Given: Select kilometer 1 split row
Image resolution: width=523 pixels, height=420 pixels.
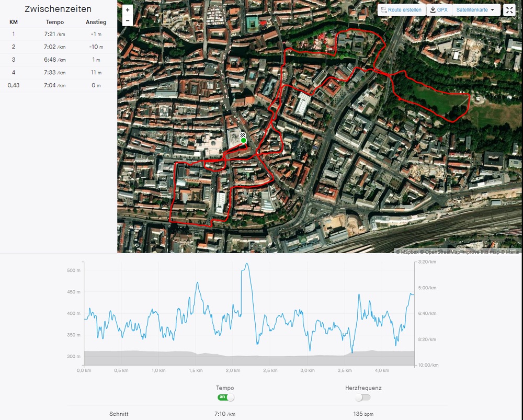Looking at the screenshot, I should [x=59, y=34].
